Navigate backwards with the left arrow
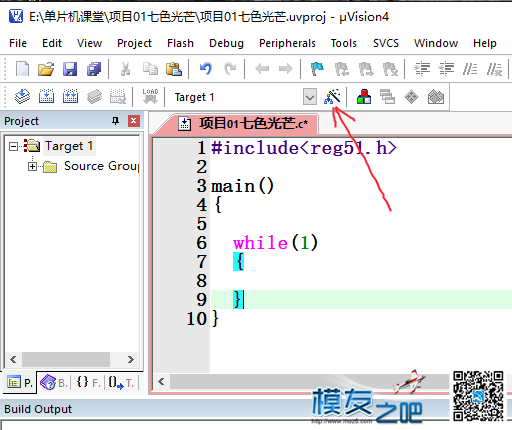This screenshot has width=512, height=430. point(262,69)
